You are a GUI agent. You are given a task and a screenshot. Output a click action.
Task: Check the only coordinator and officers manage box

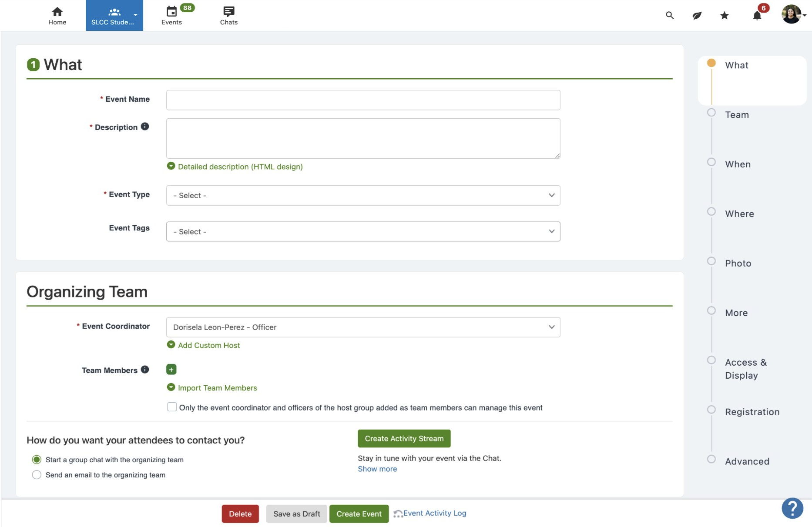pos(172,407)
